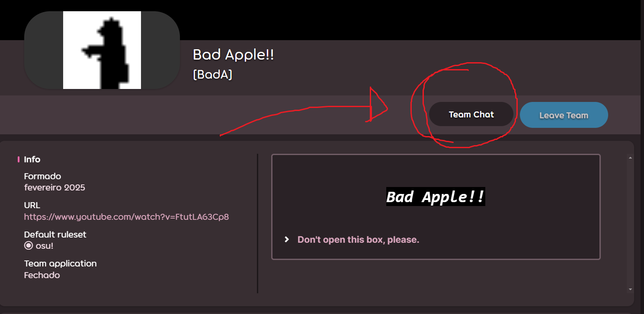Click the description panel scrollbar track
Screen dimensions: 644x314
pyautogui.click(x=630, y=224)
